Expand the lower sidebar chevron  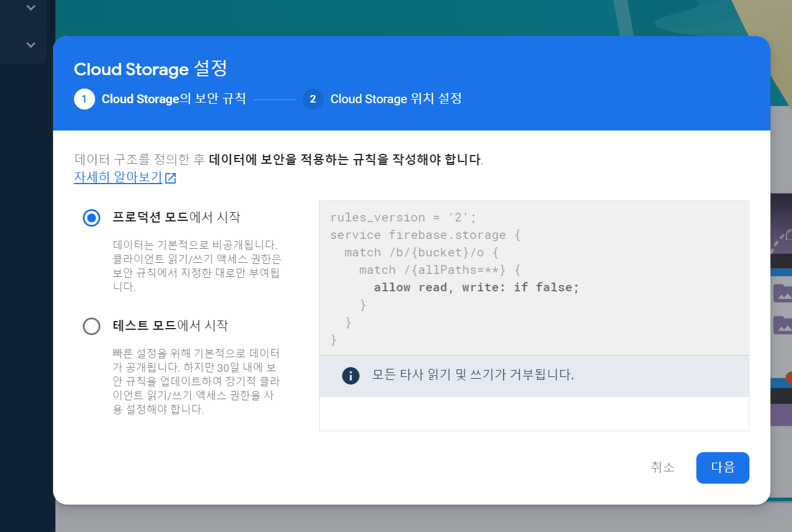pos(31,45)
